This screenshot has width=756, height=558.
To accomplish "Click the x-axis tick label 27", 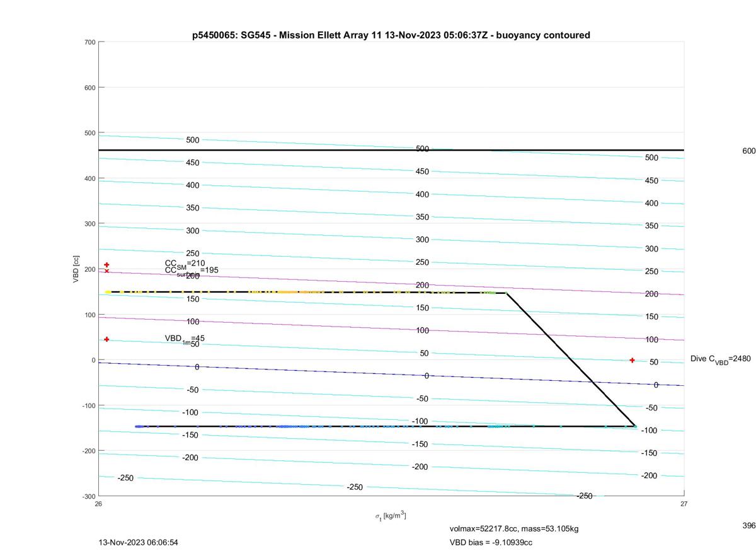I will point(684,504).
